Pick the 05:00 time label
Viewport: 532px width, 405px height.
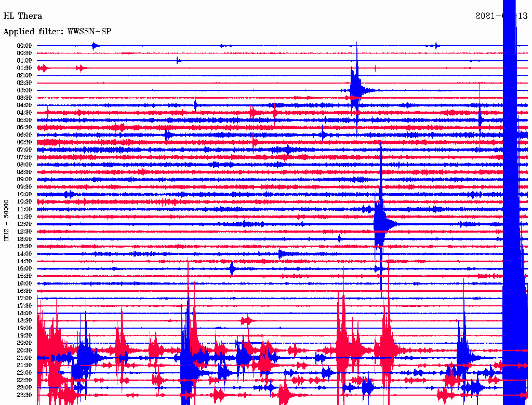pos(24,120)
